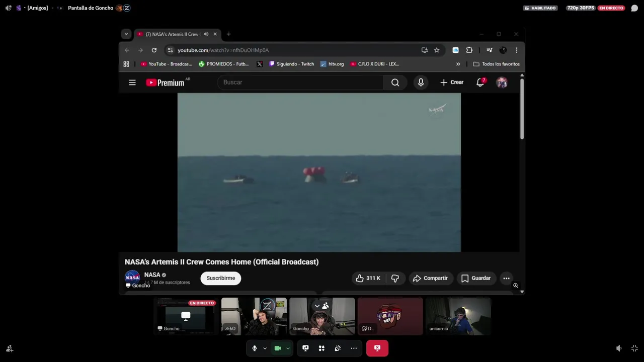Click the Guardar save button
Viewport: 644px width, 362px height.
(x=476, y=278)
